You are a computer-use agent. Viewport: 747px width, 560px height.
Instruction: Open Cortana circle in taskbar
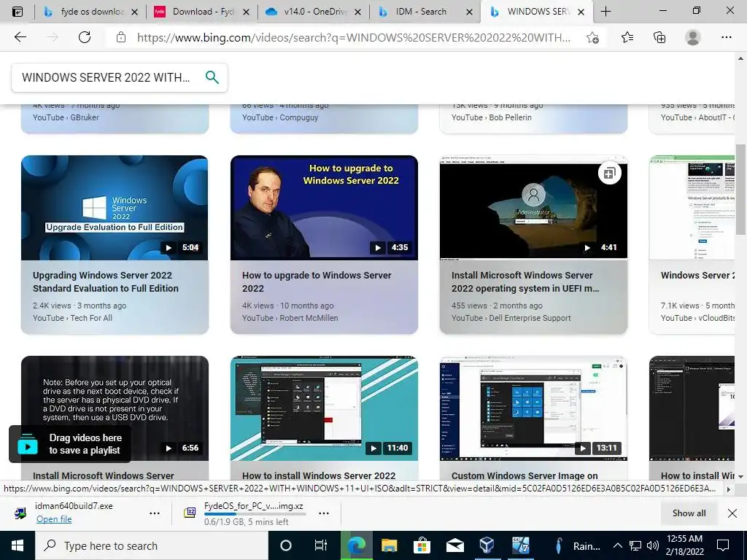pyautogui.click(x=286, y=545)
